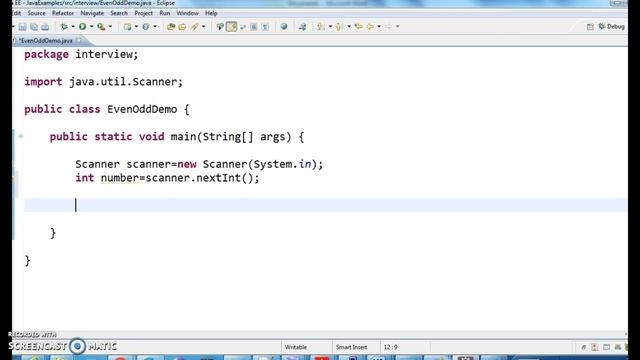The width and height of the screenshot is (640, 360).
Task: Collapse the main method fold marker
Action: pos(20,136)
